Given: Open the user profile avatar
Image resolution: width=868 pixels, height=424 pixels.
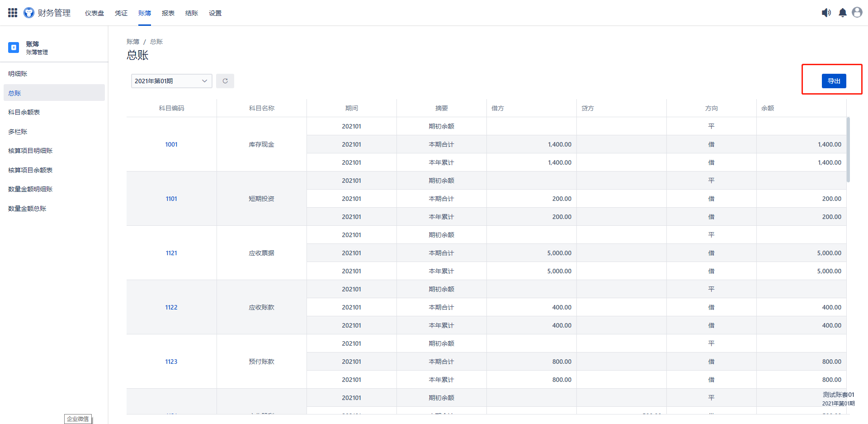Looking at the screenshot, I should point(857,13).
